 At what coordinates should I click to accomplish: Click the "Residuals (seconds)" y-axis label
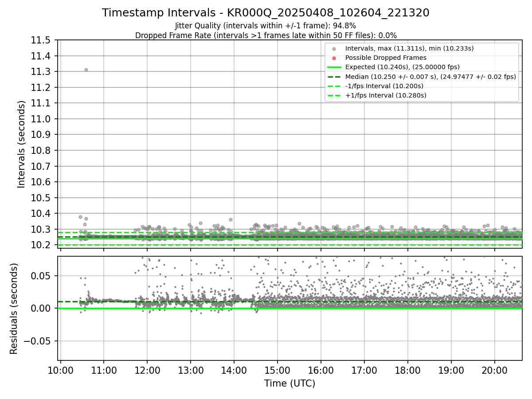14,309
